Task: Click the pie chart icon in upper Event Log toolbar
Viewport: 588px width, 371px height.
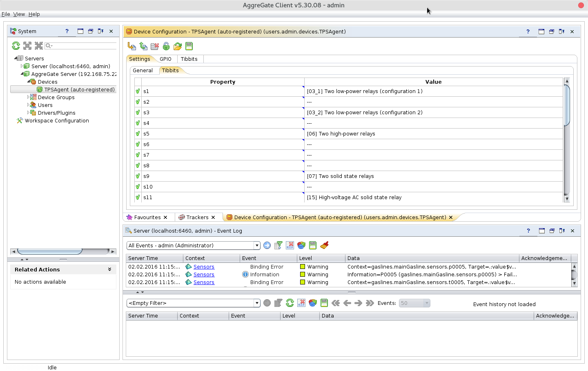Action: (301, 245)
